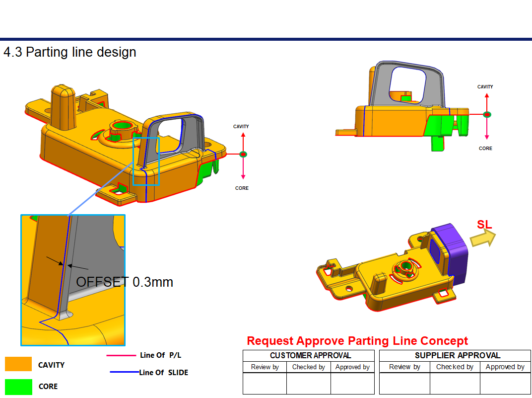Select the CUSTOMER APPROVAL table header
This screenshot has height=398, width=532.
pos(308,356)
